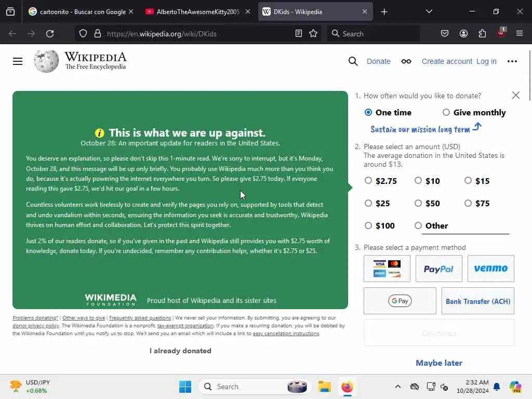
Task: Select the DKids - Wikipedia tab
Action: click(x=315, y=12)
